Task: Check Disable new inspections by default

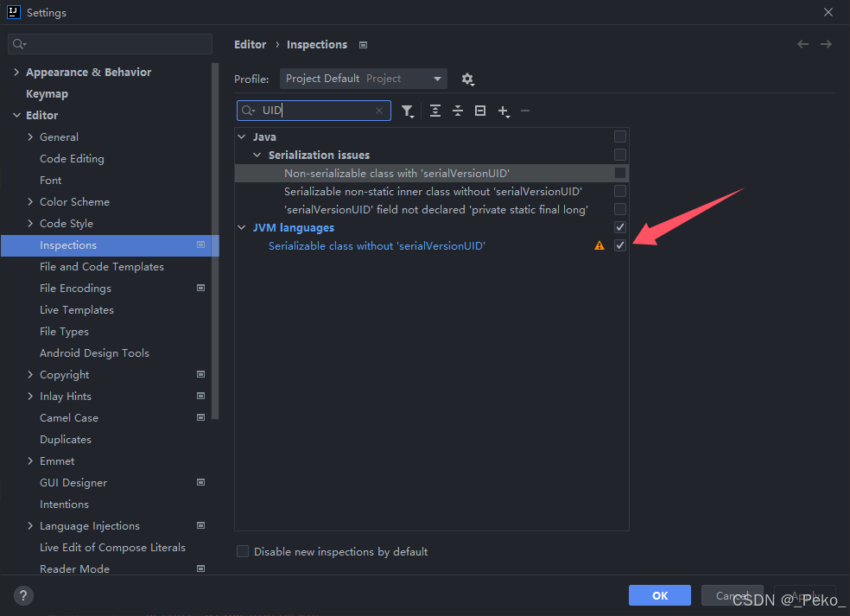Action: [243, 551]
